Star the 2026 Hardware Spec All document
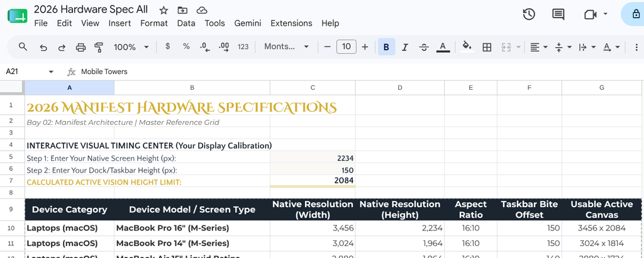Screen dimensions: 644x258 pyautogui.click(x=164, y=10)
